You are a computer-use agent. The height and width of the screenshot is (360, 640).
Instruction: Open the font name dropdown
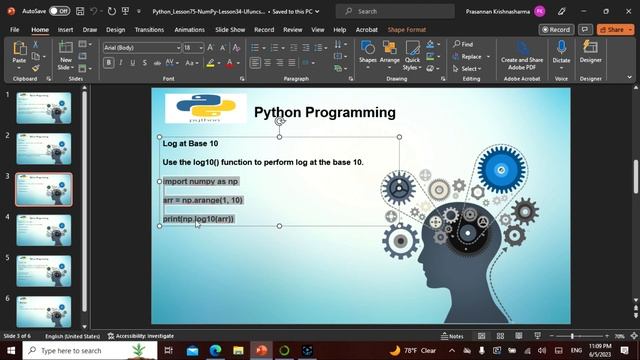click(178, 48)
